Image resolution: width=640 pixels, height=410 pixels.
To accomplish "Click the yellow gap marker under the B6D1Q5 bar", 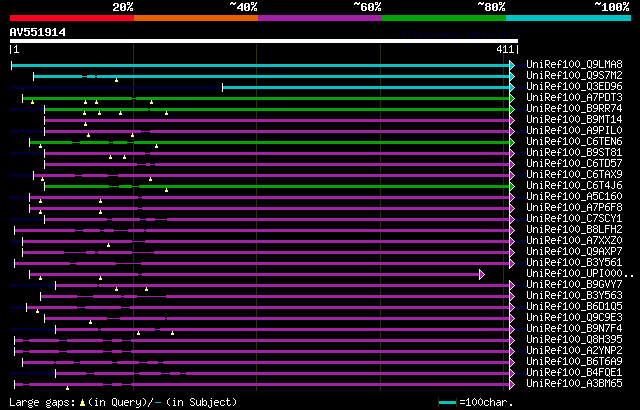I will [x=37, y=312].
